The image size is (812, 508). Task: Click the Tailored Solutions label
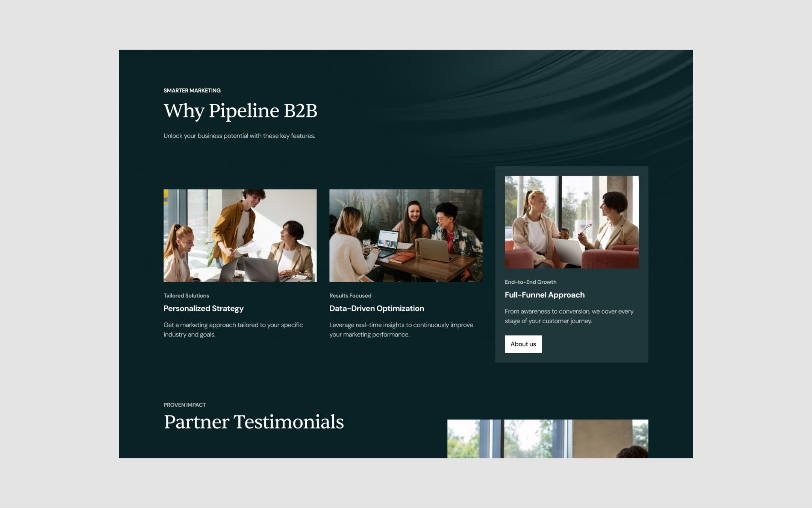(186, 296)
